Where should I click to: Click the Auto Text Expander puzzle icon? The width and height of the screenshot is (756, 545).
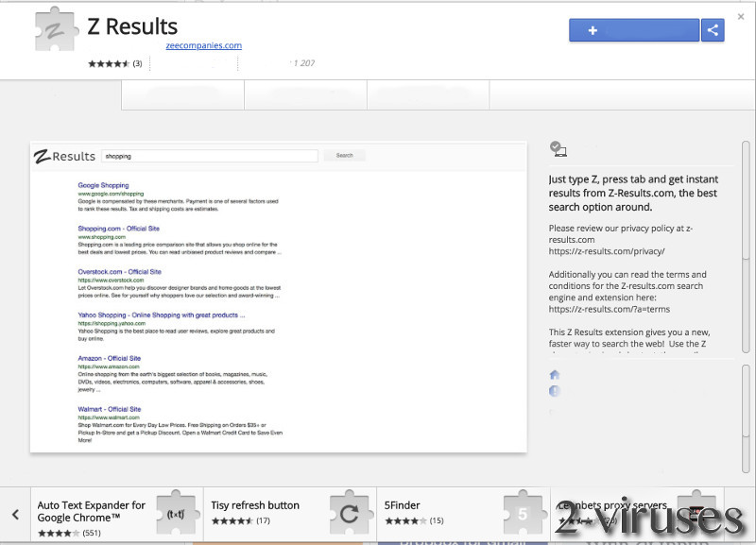(x=178, y=515)
